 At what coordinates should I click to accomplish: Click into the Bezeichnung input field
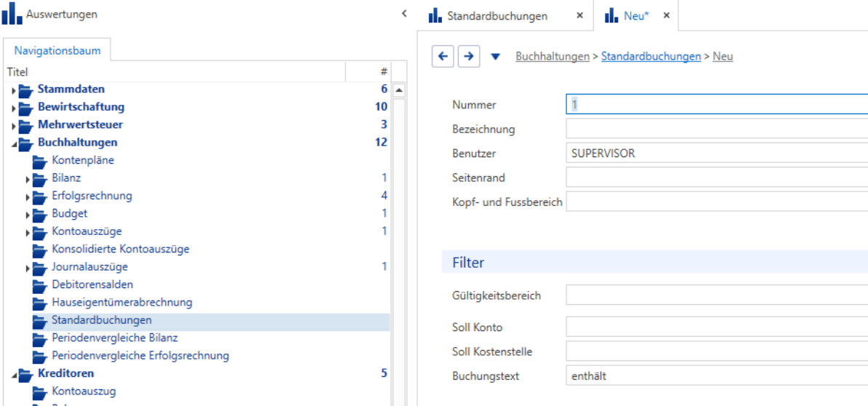pos(717,129)
